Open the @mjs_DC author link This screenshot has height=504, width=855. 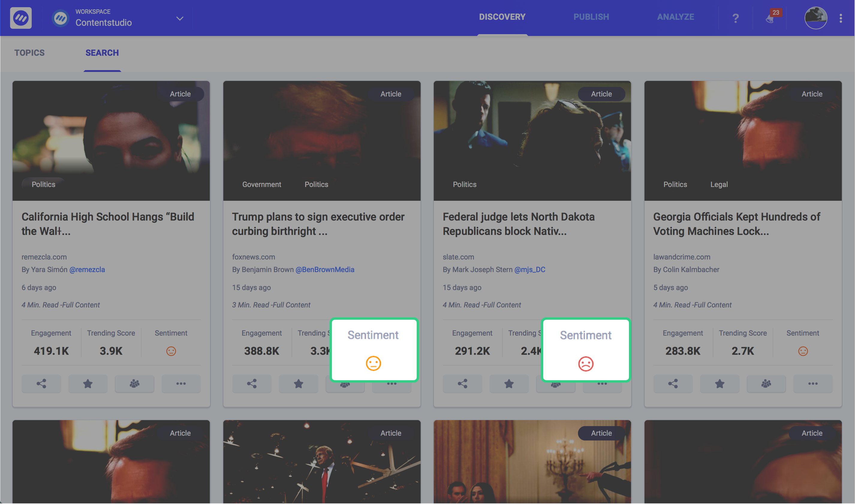529,270
